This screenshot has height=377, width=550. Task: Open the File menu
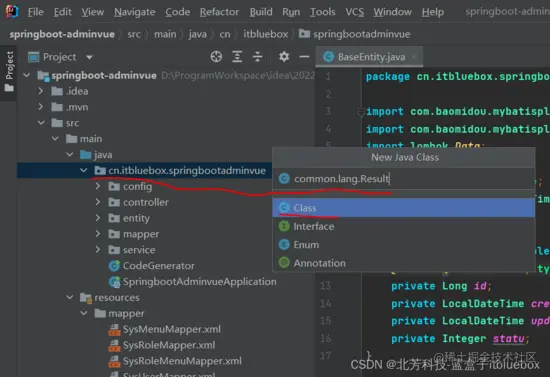[x=35, y=12]
